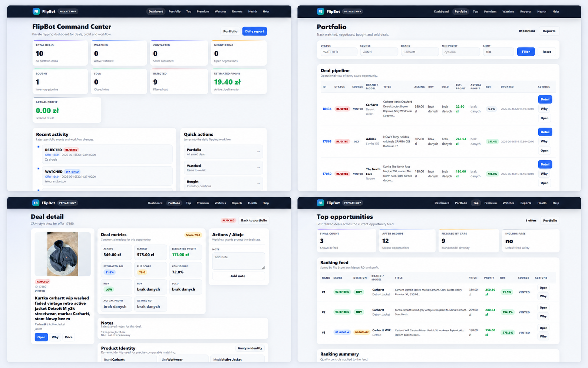Click the Analyze identity button

click(x=250, y=348)
